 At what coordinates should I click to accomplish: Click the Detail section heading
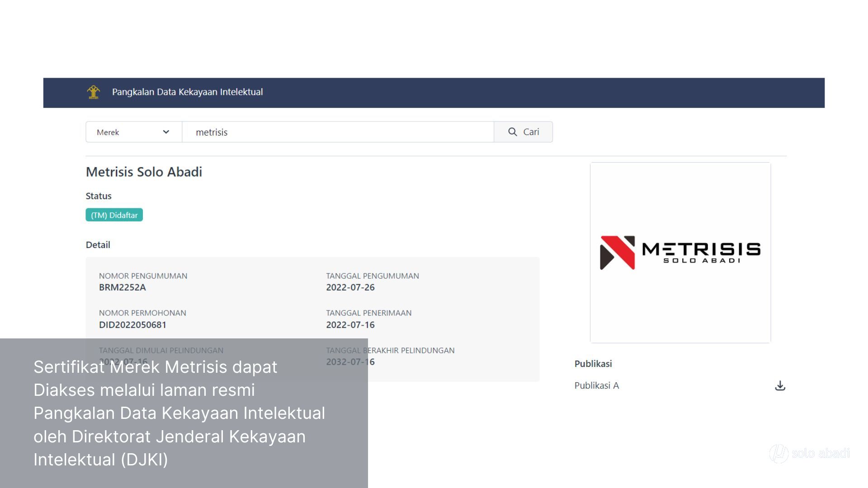tap(98, 245)
